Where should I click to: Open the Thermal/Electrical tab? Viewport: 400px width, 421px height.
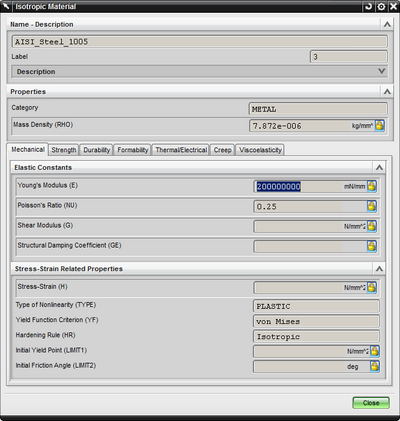pos(181,150)
